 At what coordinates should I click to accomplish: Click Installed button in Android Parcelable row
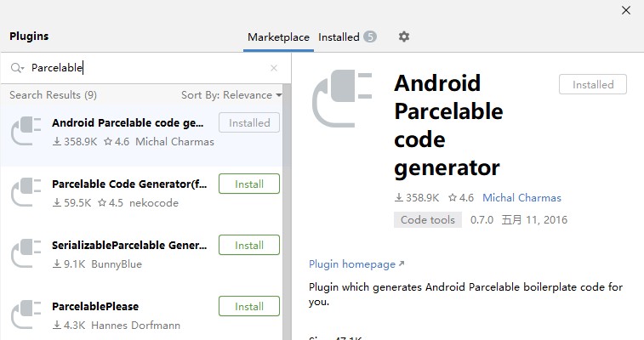pyautogui.click(x=249, y=122)
